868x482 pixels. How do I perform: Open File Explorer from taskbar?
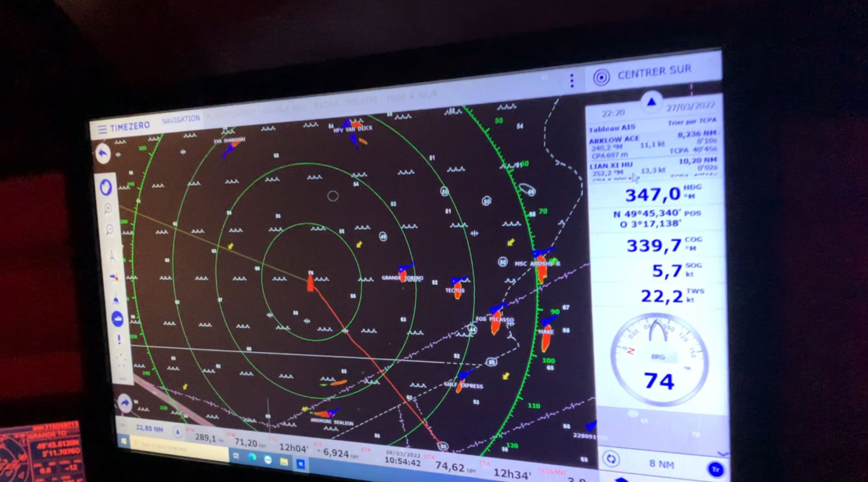pyautogui.click(x=283, y=462)
